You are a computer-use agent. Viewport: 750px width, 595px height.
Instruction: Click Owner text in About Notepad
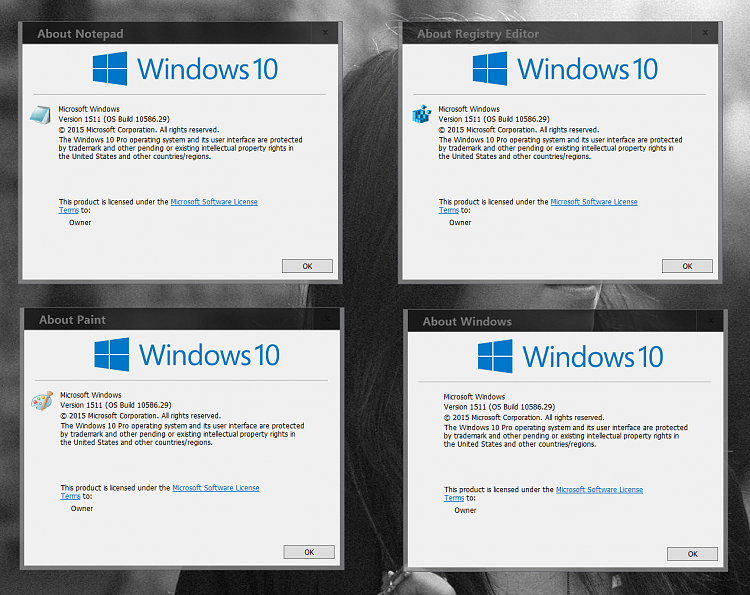point(80,223)
